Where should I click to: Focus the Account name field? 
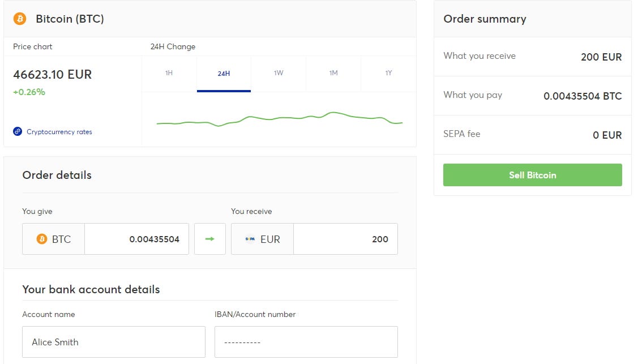(114, 342)
